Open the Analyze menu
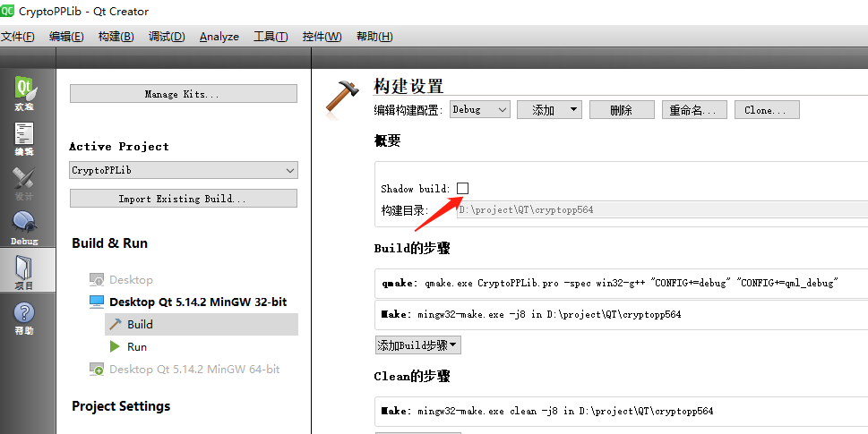868x434 pixels. (219, 37)
